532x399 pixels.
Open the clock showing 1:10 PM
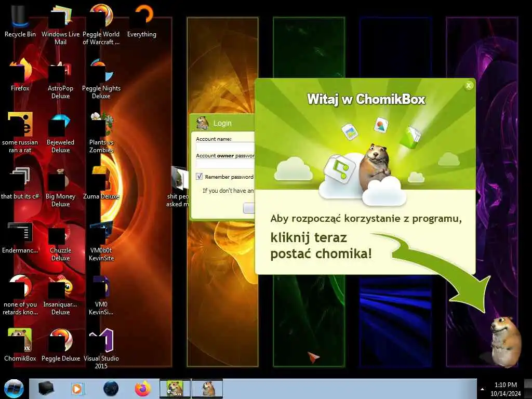coord(506,389)
